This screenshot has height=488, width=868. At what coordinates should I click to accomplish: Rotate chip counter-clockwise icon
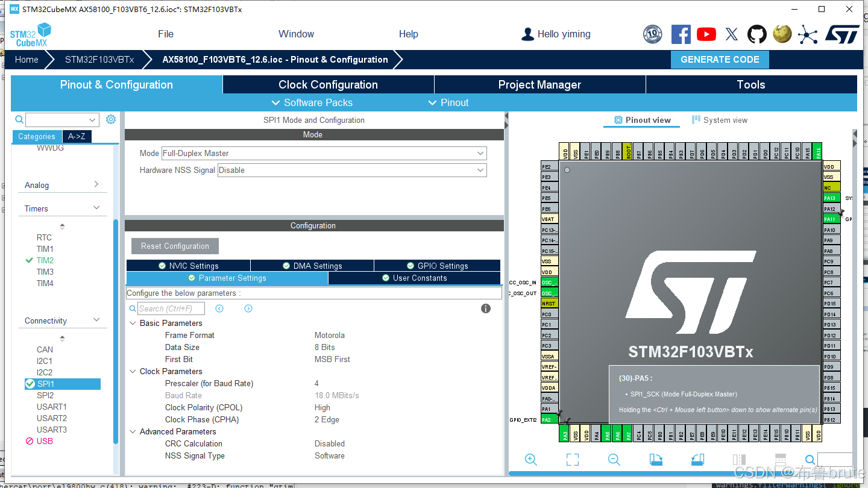coord(698,460)
